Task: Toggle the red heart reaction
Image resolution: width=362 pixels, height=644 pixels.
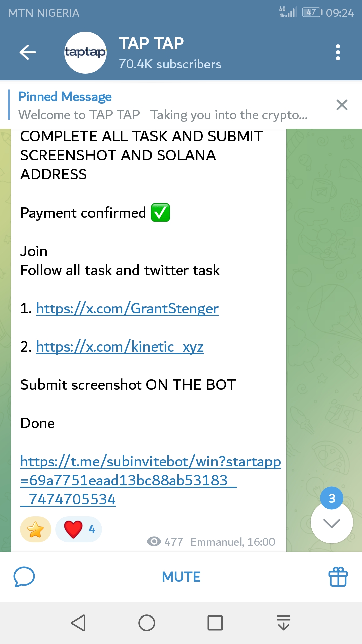Action: 78,529
